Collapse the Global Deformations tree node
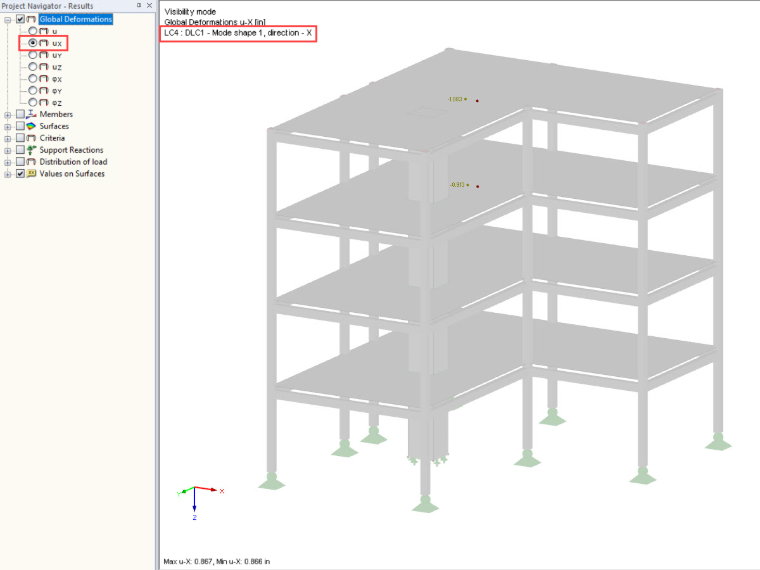Viewport: 760px width, 570px height. tap(8, 20)
